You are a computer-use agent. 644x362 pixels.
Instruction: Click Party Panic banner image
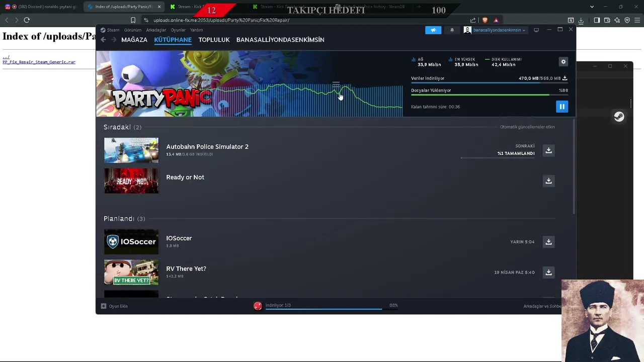coord(250,83)
